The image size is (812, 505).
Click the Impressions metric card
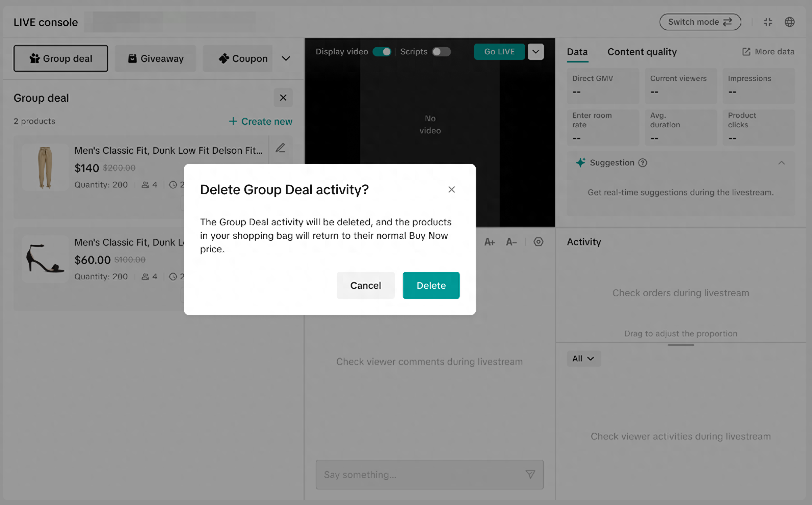(x=759, y=86)
